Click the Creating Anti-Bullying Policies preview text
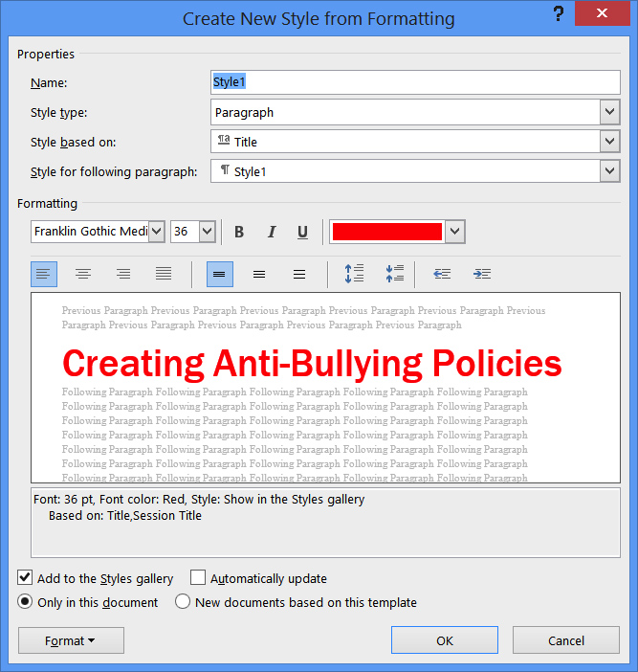Viewport: 638px width, 672px height. 312,364
